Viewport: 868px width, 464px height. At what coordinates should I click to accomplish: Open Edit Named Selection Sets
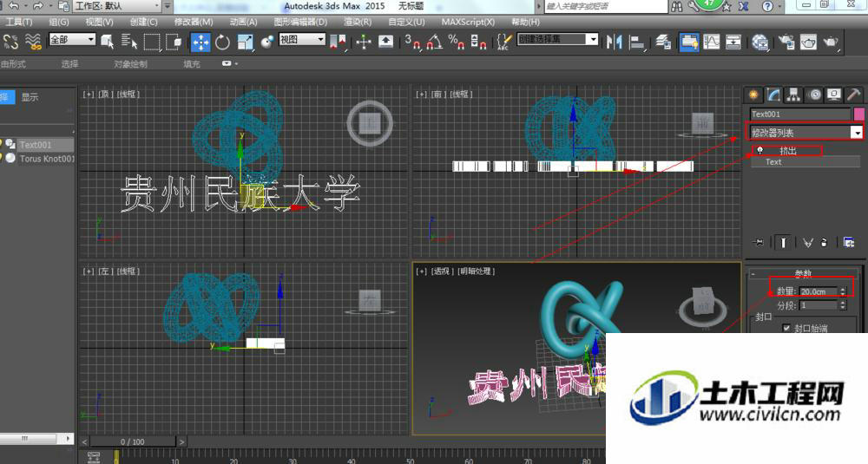[503, 42]
